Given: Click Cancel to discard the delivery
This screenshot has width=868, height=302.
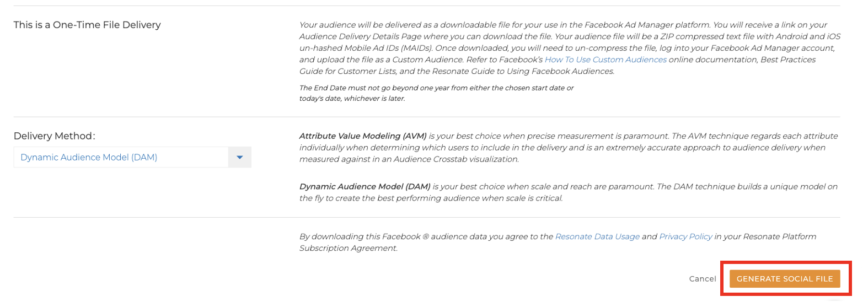Looking at the screenshot, I should (x=703, y=279).
